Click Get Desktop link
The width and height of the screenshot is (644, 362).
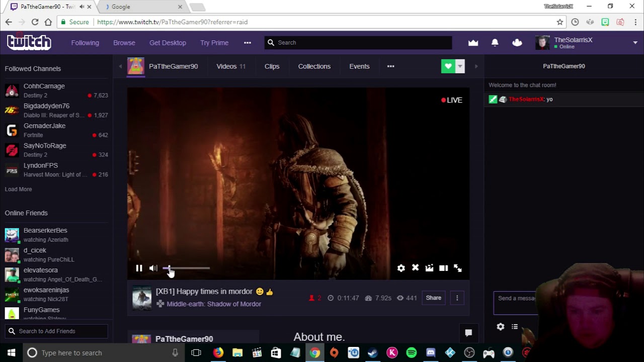[168, 43]
